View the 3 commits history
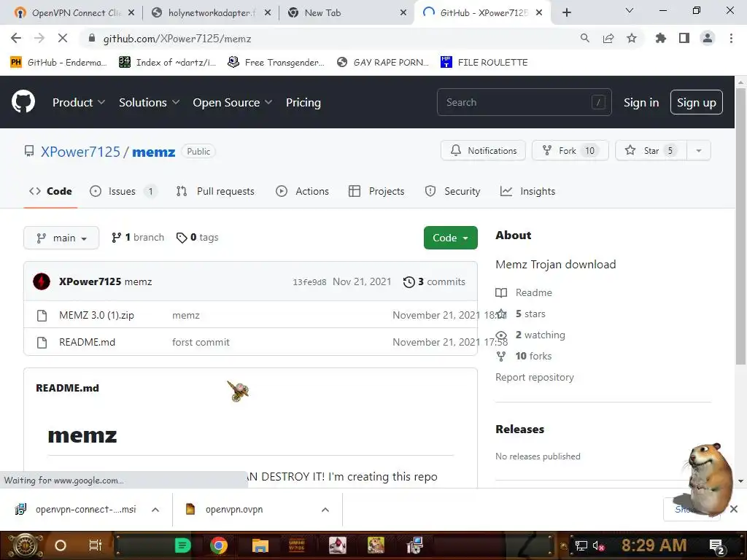Image resolution: width=747 pixels, height=560 pixels. coord(435,281)
